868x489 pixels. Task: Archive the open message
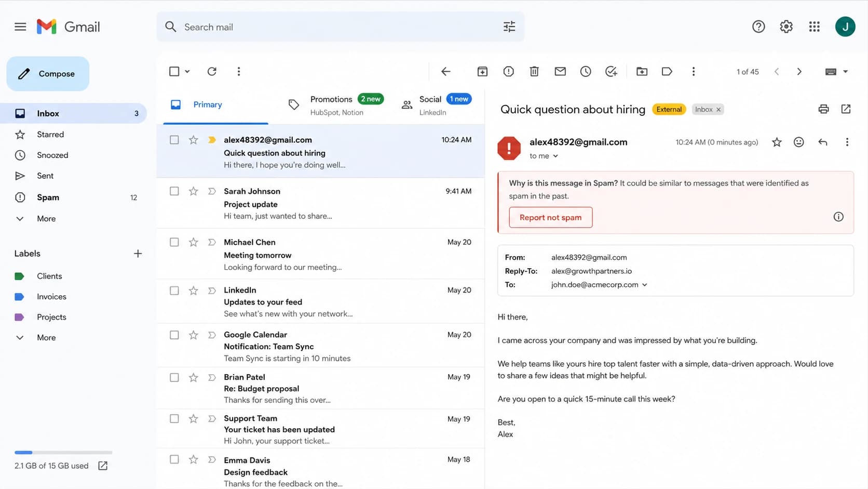tap(482, 71)
